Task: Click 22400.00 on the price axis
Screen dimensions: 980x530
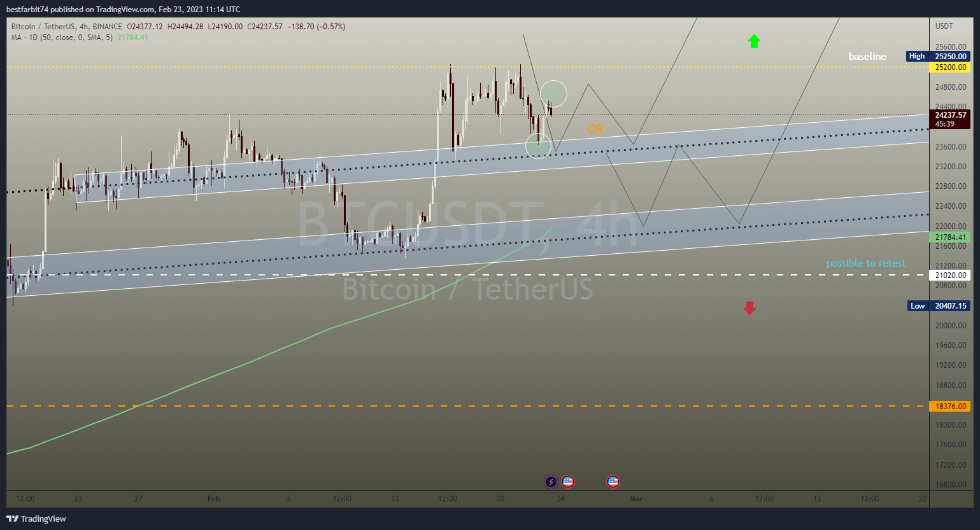Action: (x=951, y=206)
